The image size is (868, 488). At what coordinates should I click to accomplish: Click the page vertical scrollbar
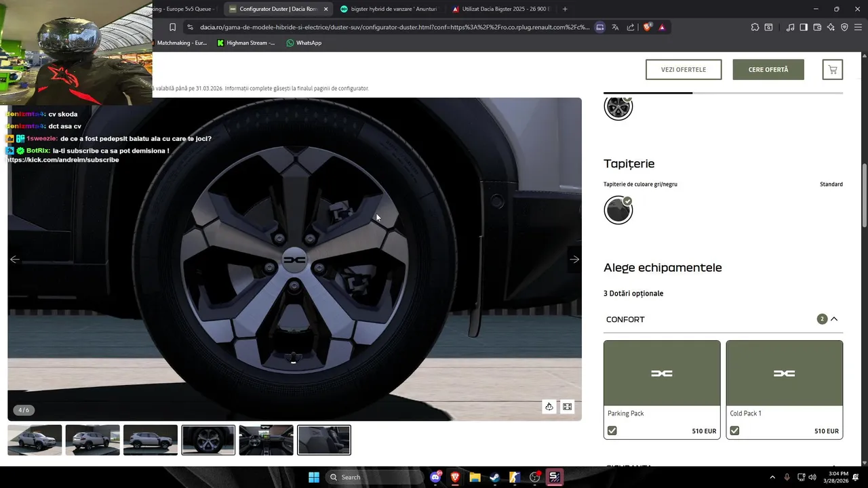click(865, 196)
